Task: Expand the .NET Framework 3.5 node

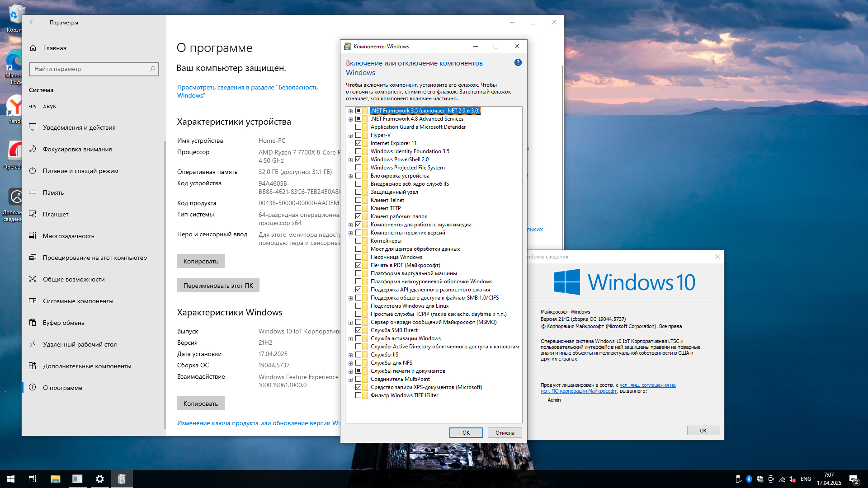Action: [350, 111]
